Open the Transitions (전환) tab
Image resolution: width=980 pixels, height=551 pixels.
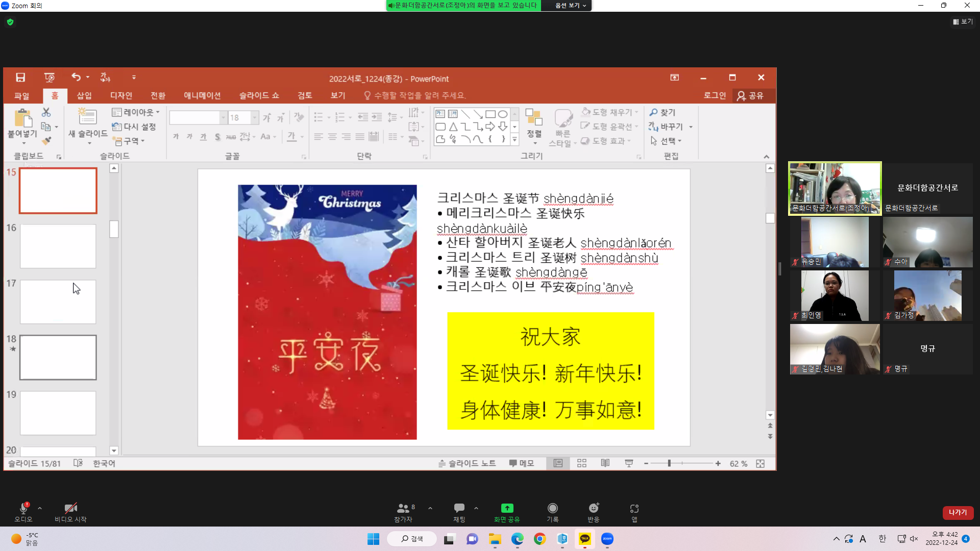(158, 95)
